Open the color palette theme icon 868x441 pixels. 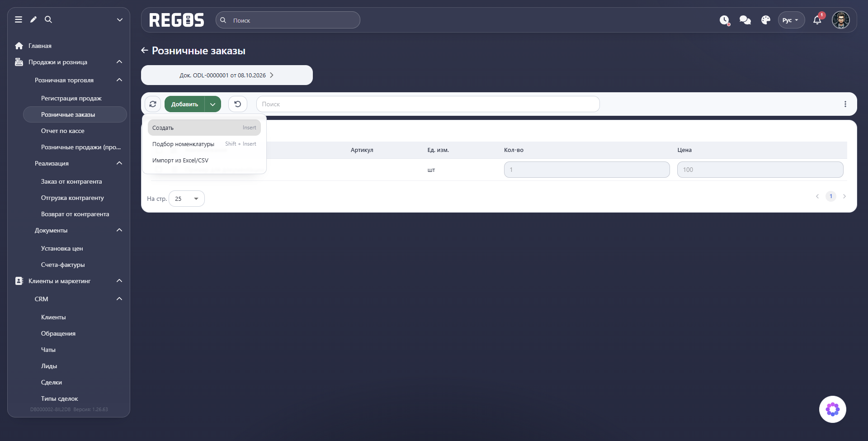(766, 20)
